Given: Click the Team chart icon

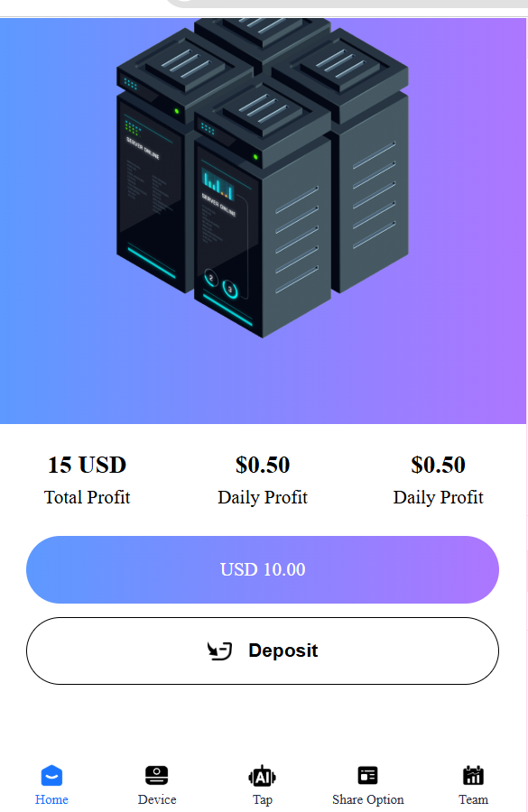Looking at the screenshot, I should 473,776.
